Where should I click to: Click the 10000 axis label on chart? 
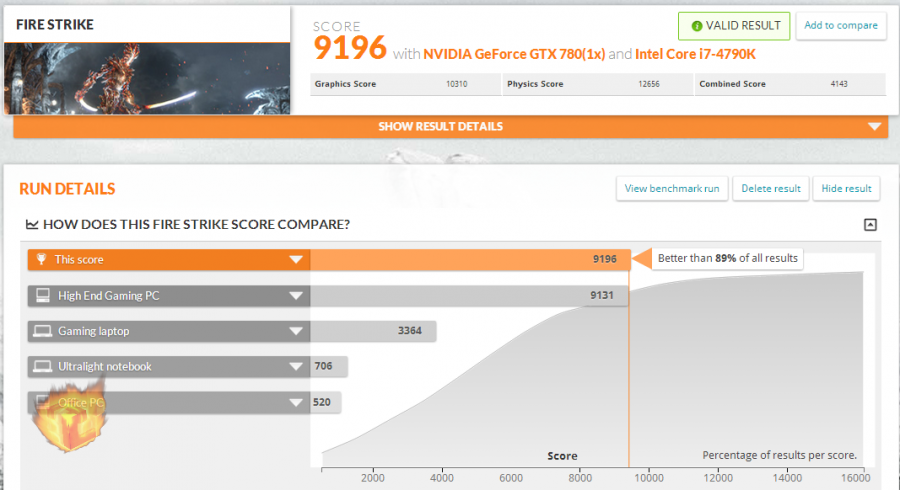click(x=649, y=478)
